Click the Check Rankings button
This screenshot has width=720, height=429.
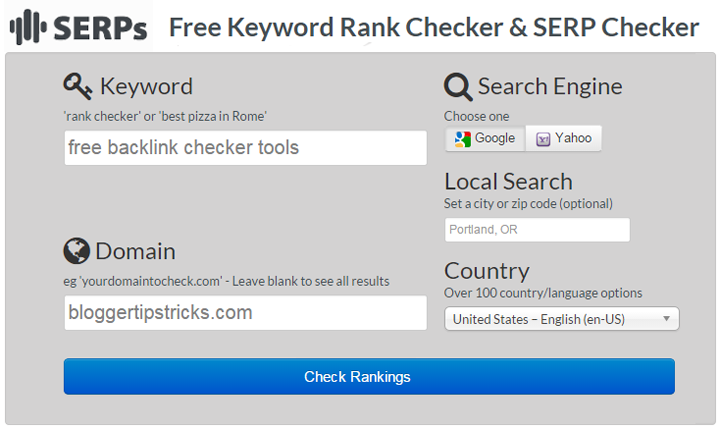point(369,377)
